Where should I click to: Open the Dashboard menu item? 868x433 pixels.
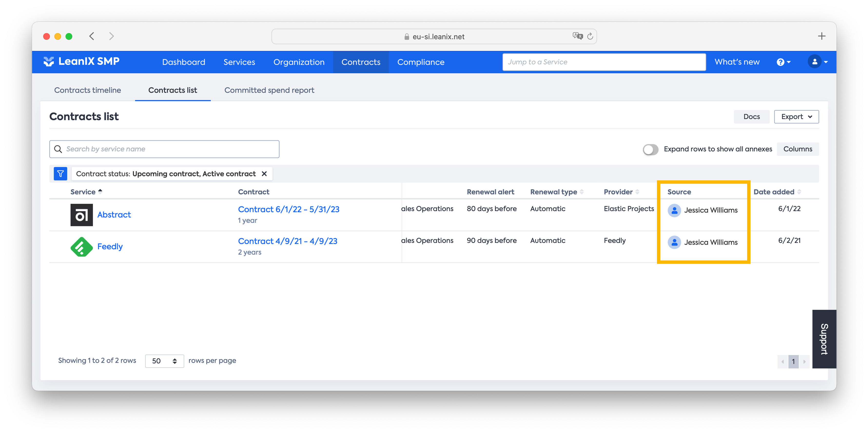click(x=184, y=62)
